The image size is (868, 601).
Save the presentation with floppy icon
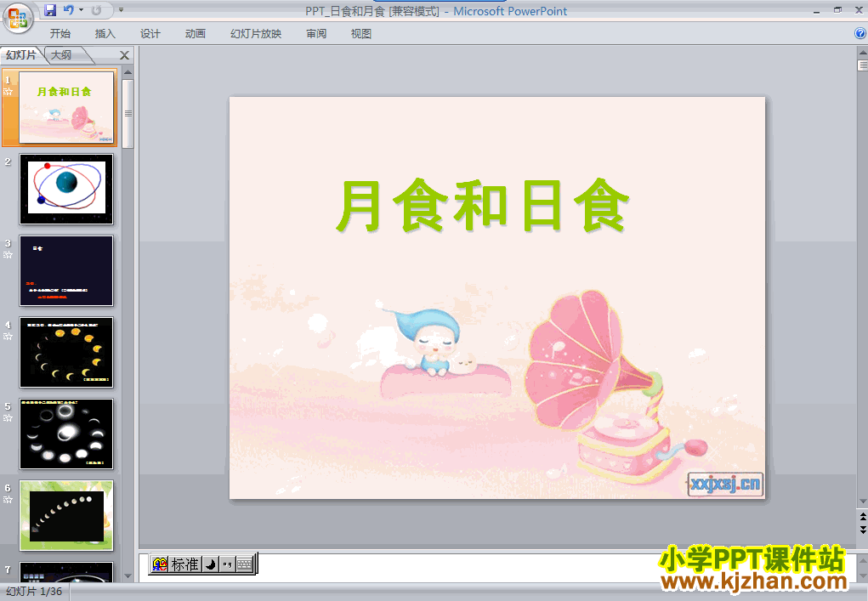click(x=50, y=10)
